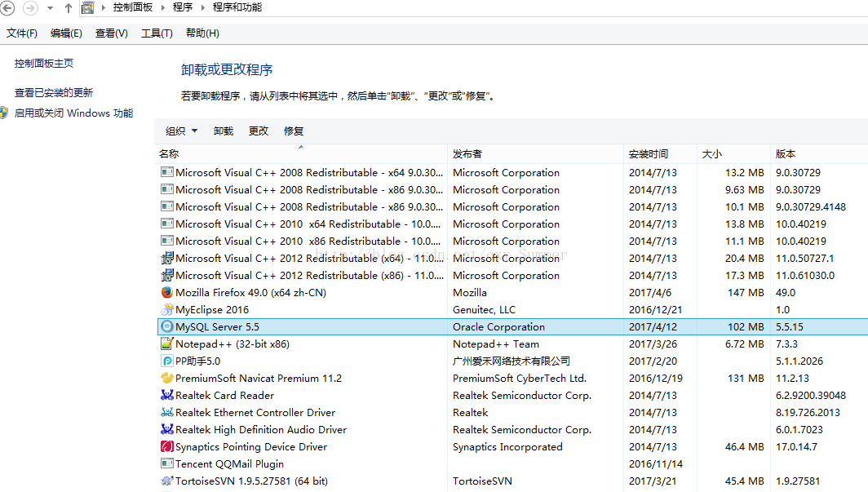Click the PP助手5.0 application icon

[166, 361]
